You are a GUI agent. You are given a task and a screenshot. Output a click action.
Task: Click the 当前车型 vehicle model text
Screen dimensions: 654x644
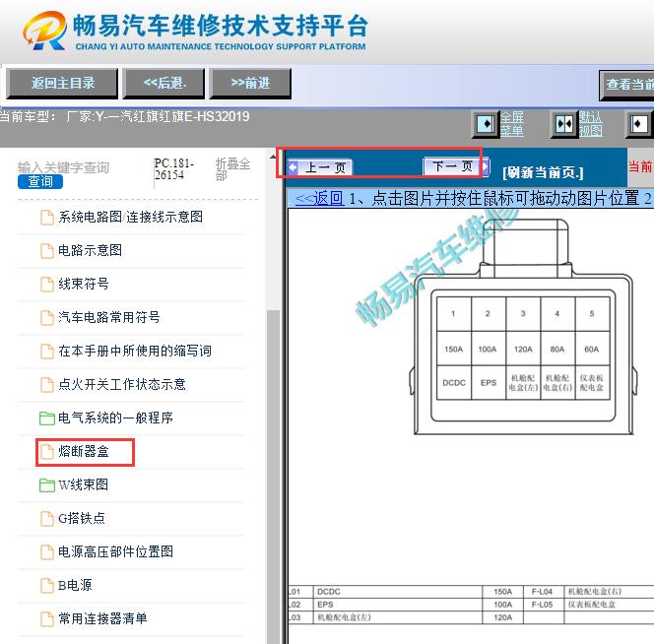(x=124, y=116)
